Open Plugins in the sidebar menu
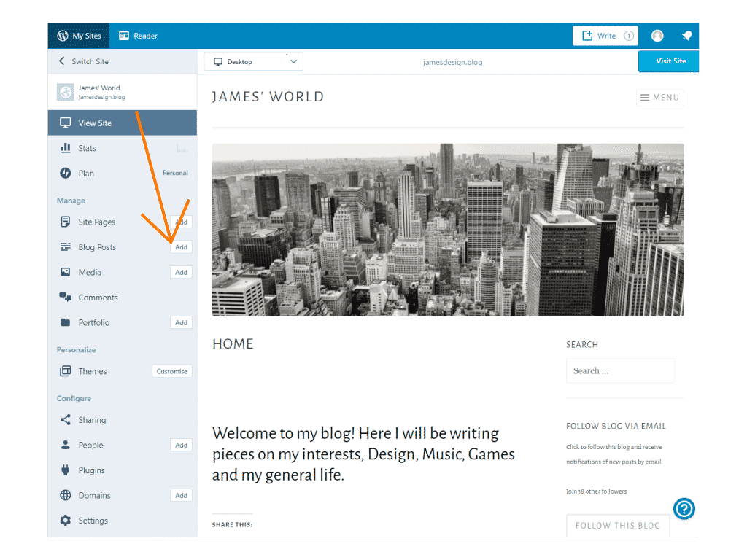The height and width of the screenshot is (560, 747). coord(123,470)
